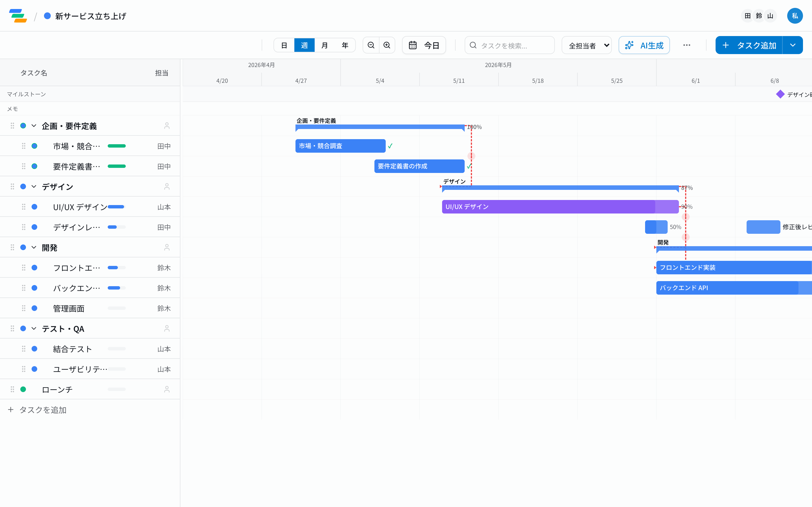812x507 pixels.
Task: Click assignee icon on 企画・要件定義 row
Action: coord(167,126)
